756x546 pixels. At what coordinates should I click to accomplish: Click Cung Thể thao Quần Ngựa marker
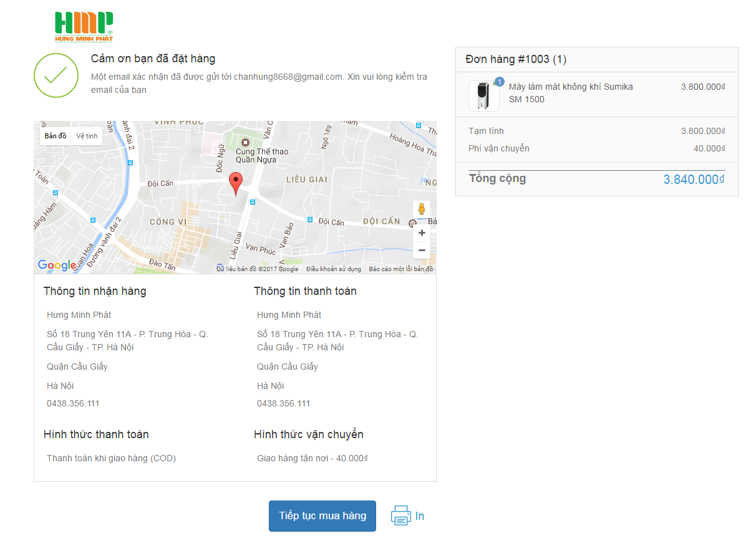[246, 143]
